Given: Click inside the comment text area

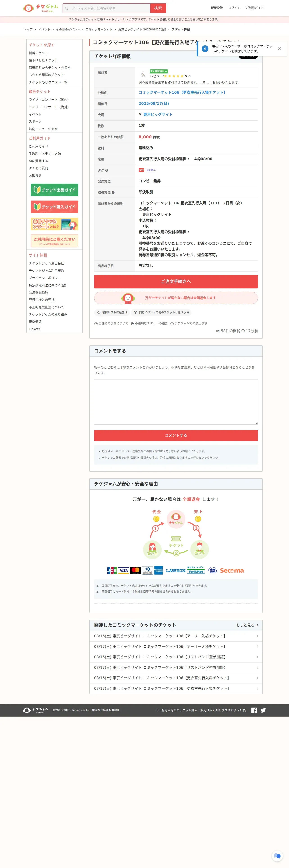Looking at the screenshot, I should (x=176, y=402).
